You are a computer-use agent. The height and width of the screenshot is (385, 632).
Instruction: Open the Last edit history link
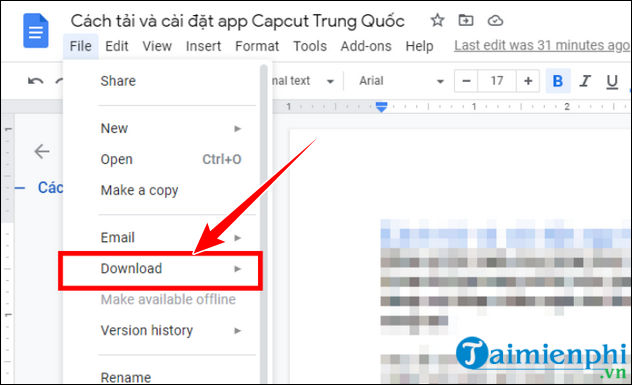pos(542,46)
